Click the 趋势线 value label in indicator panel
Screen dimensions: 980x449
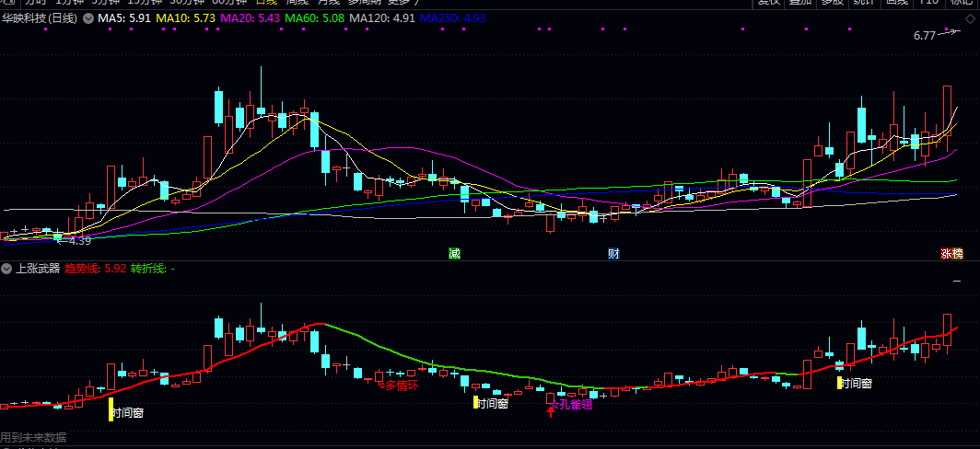pos(95,269)
